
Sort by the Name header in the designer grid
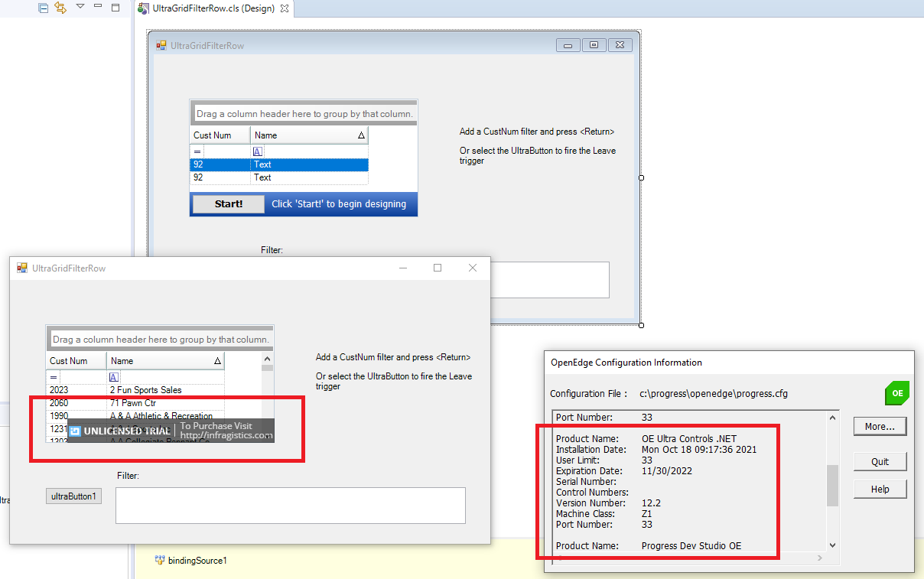click(310, 135)
